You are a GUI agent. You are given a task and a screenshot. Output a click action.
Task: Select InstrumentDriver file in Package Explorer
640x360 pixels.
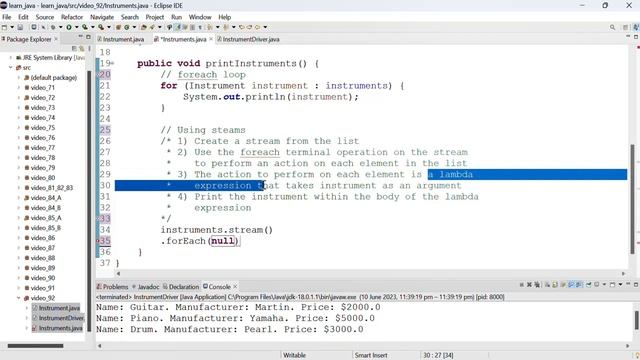58,318
